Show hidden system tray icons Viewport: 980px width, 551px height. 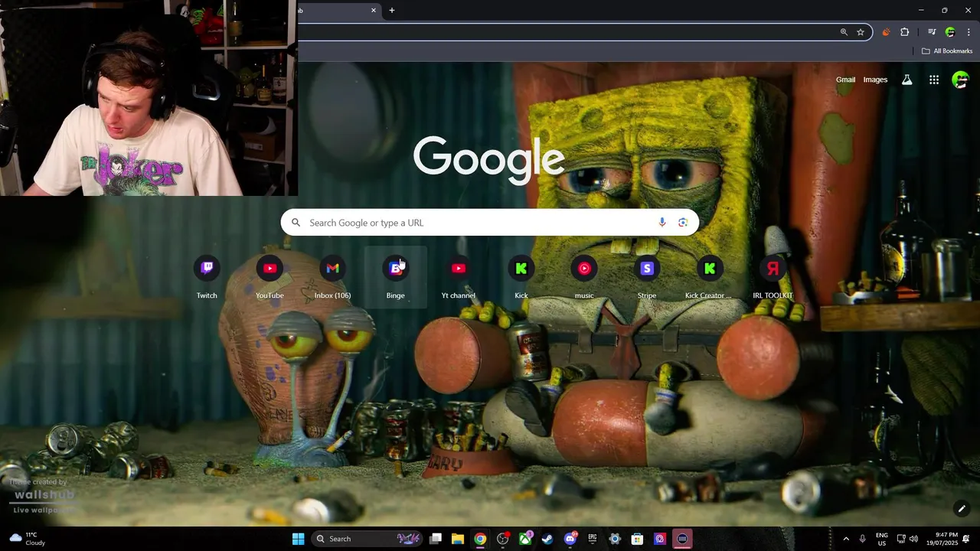[x=846, y=539]
